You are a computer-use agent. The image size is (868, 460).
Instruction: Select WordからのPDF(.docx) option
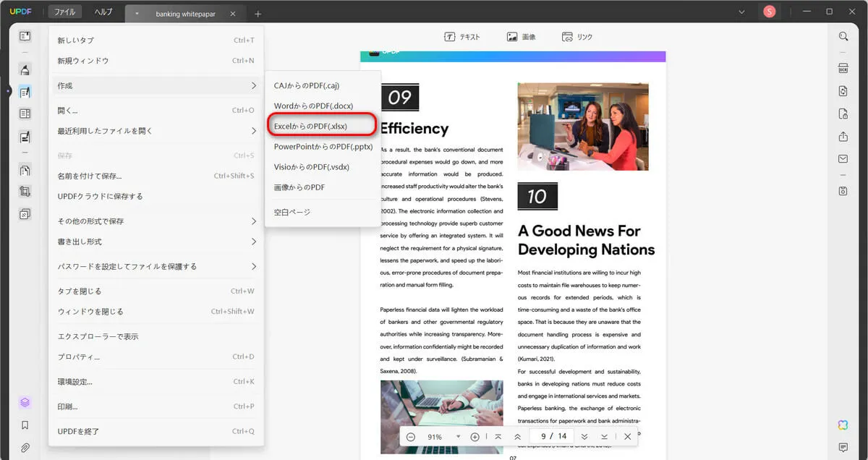coord(323,106)
